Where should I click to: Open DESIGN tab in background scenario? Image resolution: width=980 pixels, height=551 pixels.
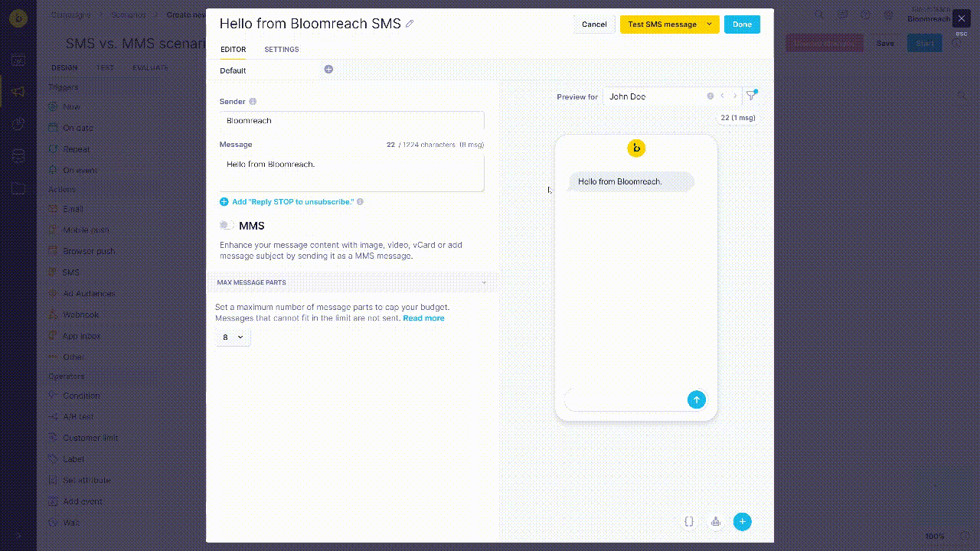point(64,68)
